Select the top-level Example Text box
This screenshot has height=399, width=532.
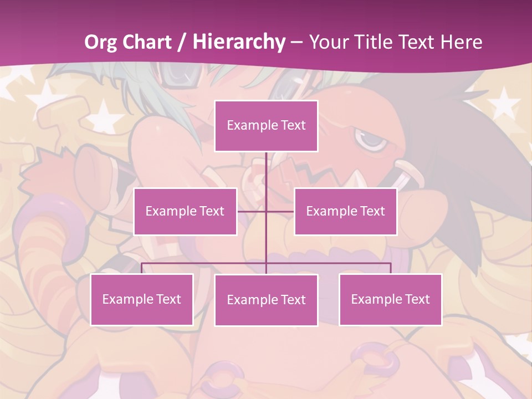point(267,126)
